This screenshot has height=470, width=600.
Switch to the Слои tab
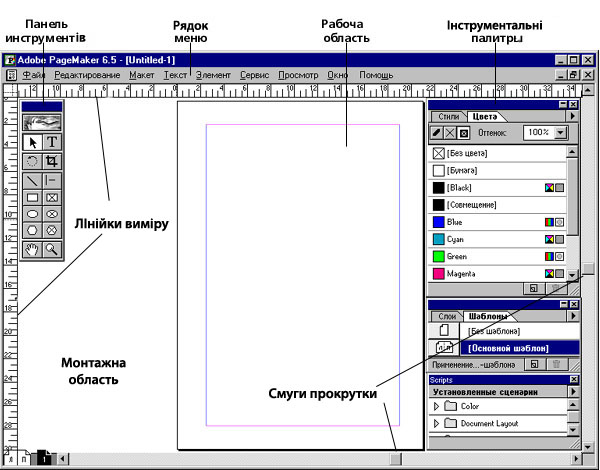pos(447,316)
